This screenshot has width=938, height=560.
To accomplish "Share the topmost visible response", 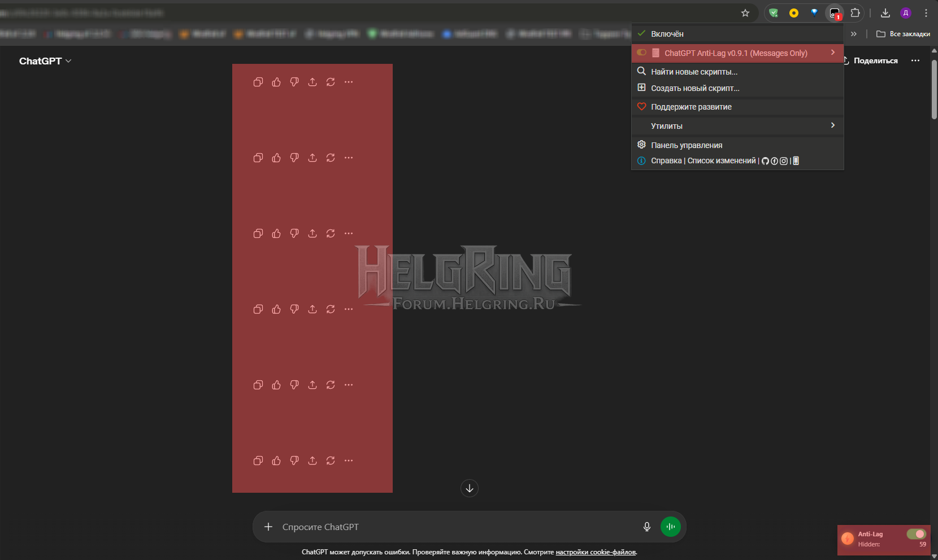I will pos(312,82).
